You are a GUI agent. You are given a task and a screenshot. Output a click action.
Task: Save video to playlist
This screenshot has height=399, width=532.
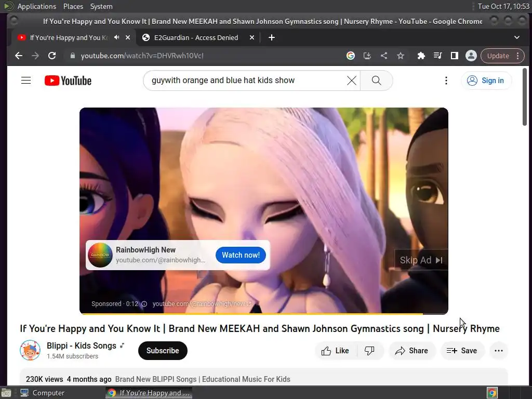(462, 351)
